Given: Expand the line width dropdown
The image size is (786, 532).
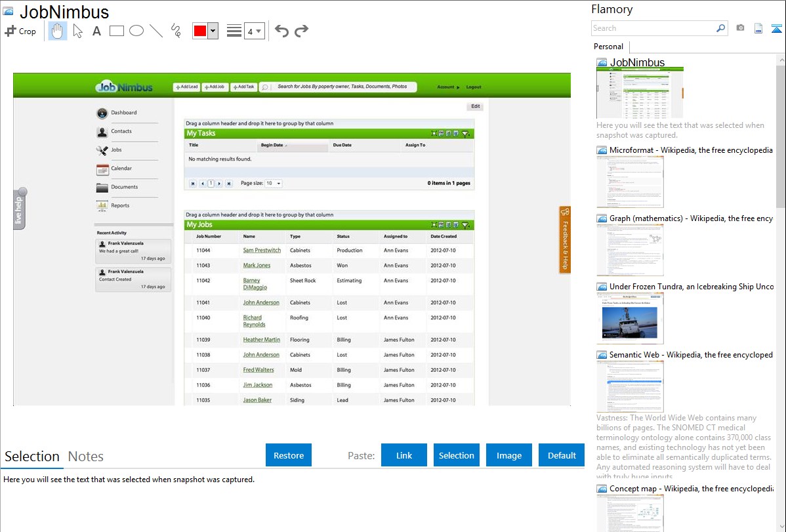Looking at the screenshot, I should point(254,31).
